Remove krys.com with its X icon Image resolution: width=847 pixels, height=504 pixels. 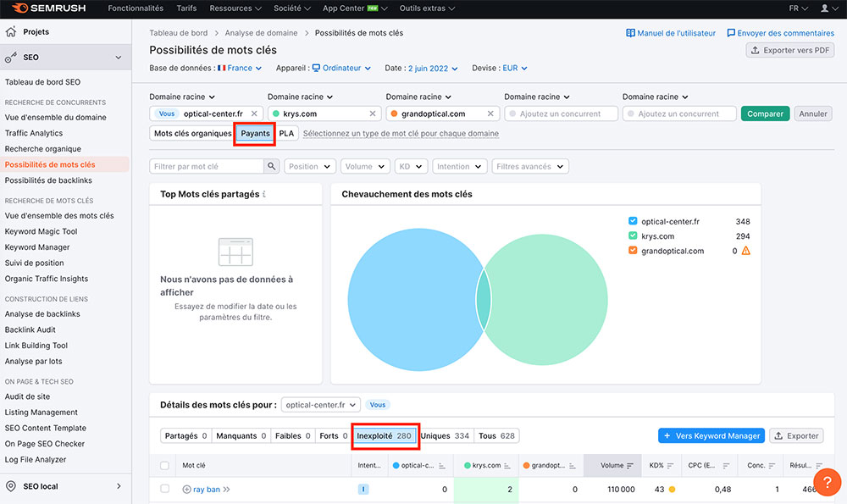click(372, 114)
